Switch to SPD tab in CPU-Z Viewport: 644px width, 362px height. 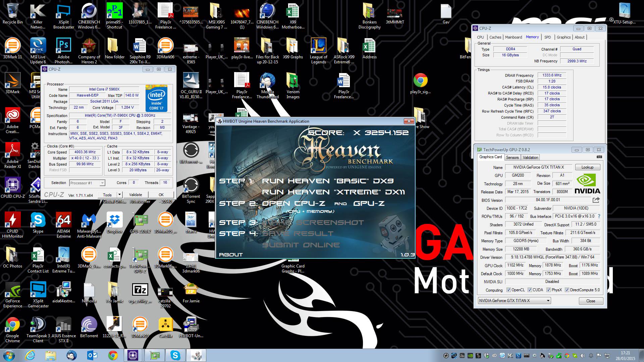coord(547,37)
